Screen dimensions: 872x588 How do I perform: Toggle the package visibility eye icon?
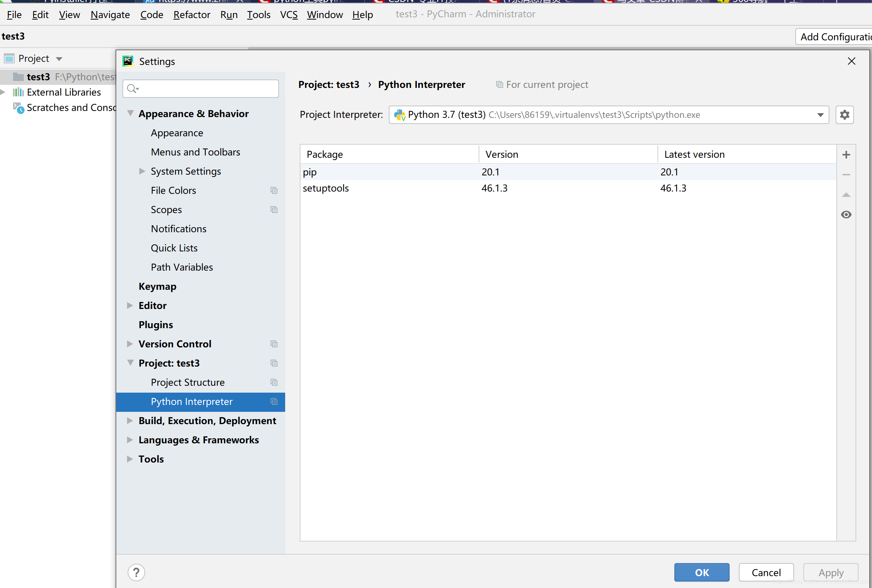846,215
